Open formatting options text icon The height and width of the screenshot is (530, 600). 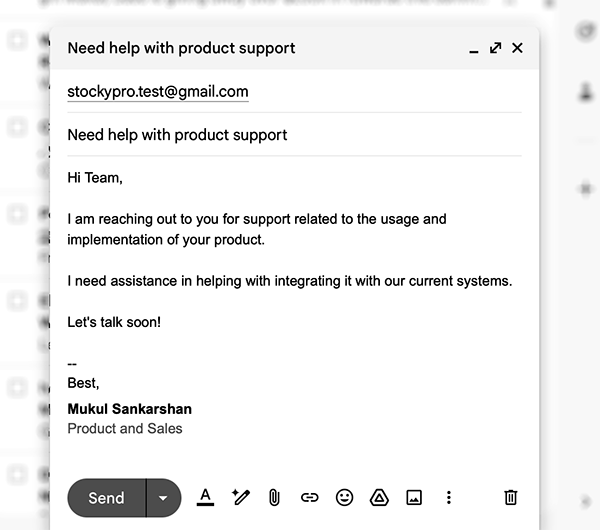point(205,497)
